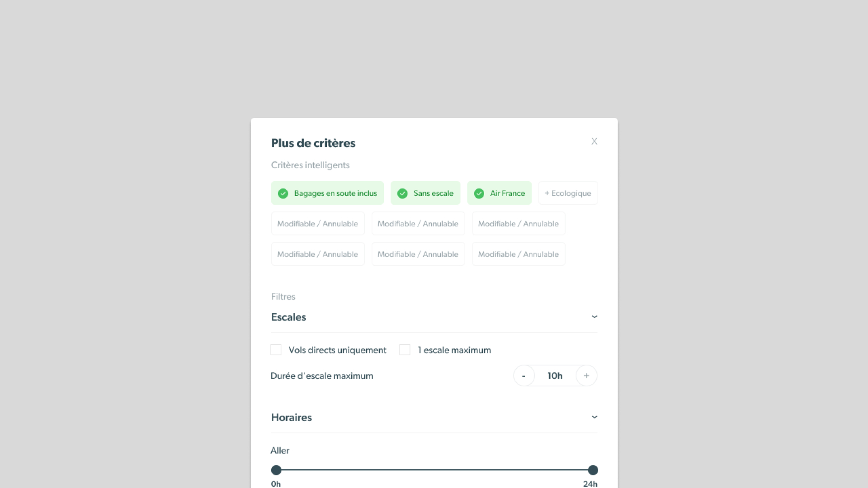This screenshot has height=488, width=868.
Task: Click the Aller slider right handle at 24h
Action: pos(593,470)
